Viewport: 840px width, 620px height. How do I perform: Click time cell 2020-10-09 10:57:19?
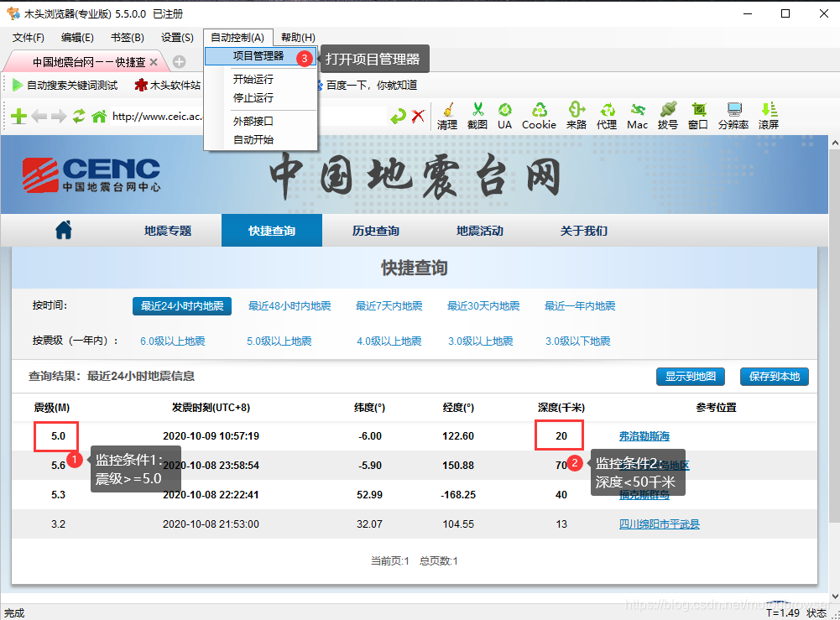coord(211,436)
